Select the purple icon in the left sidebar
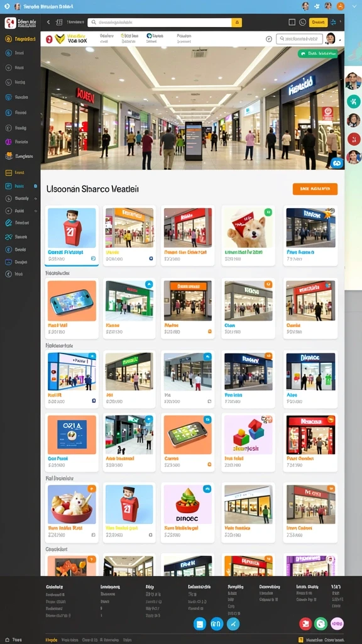Image resolution: width=362 pixels, height=644 pixels. point(8,142)
